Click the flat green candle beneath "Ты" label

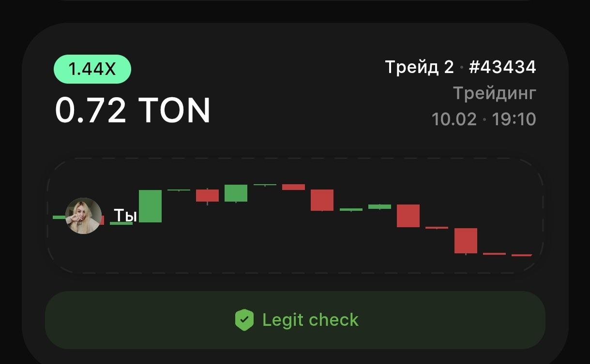point(121,223)
